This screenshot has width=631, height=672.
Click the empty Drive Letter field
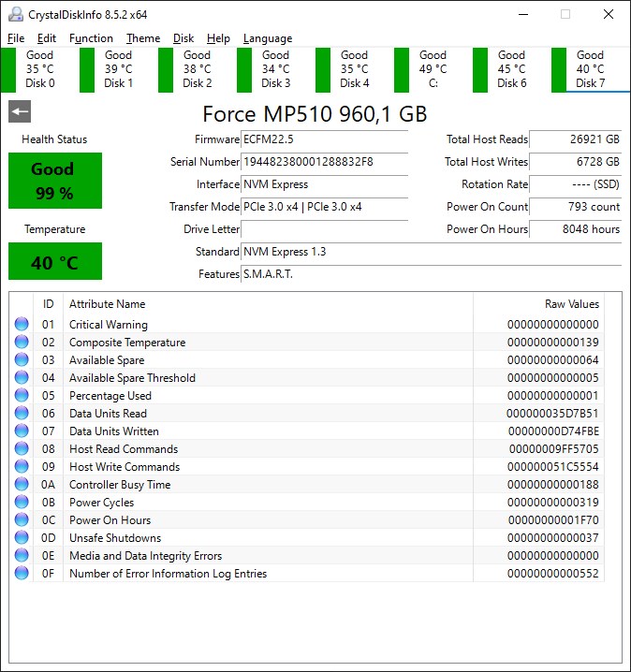pyautogui.click(x=325, y=229)
